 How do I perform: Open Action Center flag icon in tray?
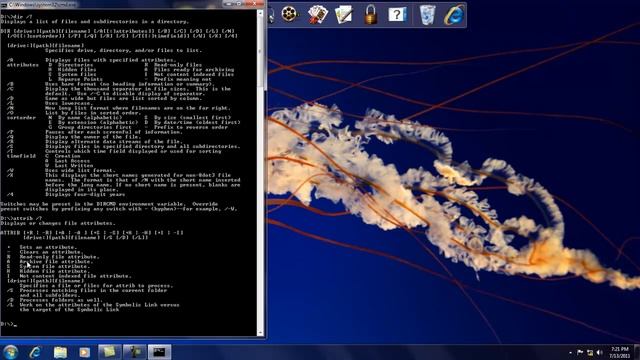point(580,352)
